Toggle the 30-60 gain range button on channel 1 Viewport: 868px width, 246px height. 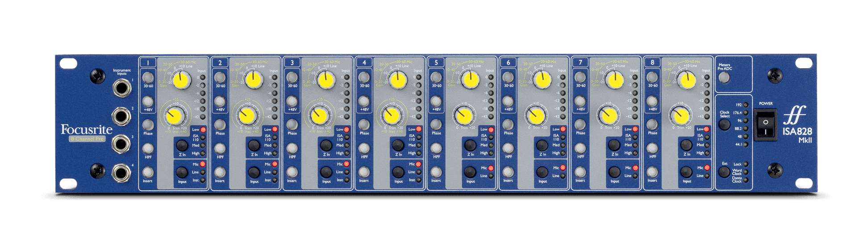[x=148, y=77]
